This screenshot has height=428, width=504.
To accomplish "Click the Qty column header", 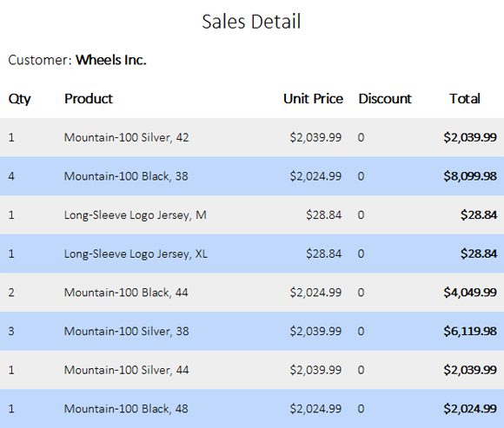I will (x=20, y=99).
